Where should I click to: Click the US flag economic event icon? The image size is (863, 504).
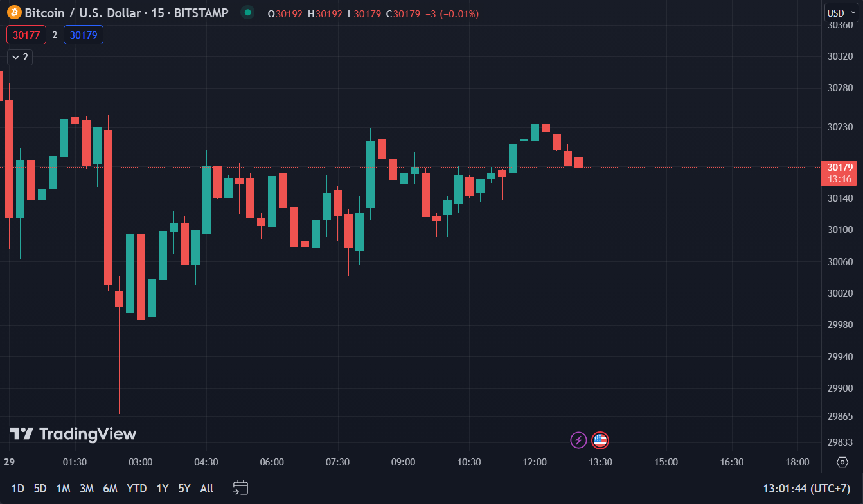(600, 440)
